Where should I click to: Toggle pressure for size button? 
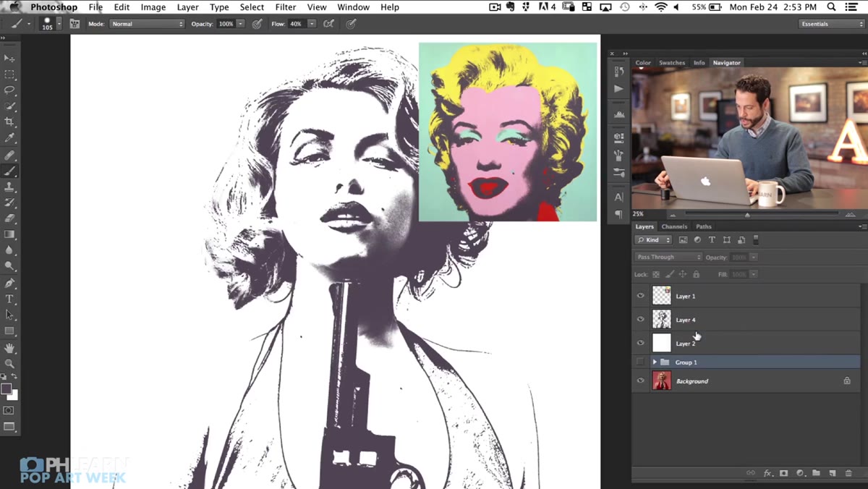click(x=352, y=24)
